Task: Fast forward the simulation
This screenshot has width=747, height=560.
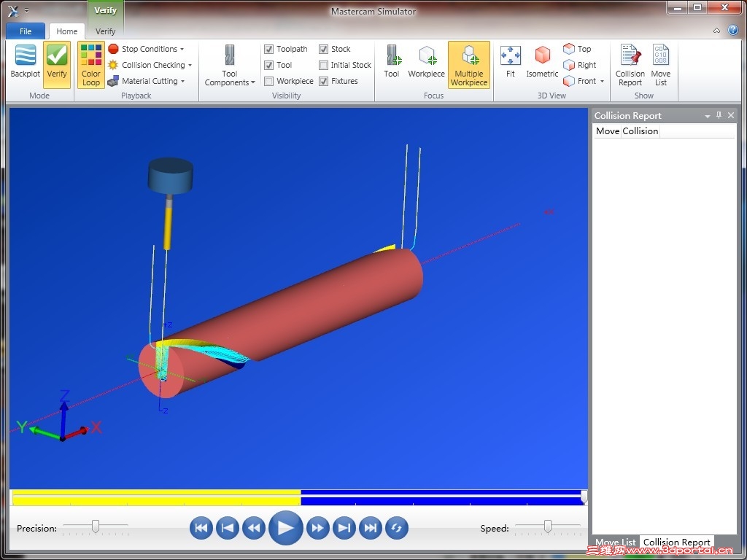Action: [318, 528]
